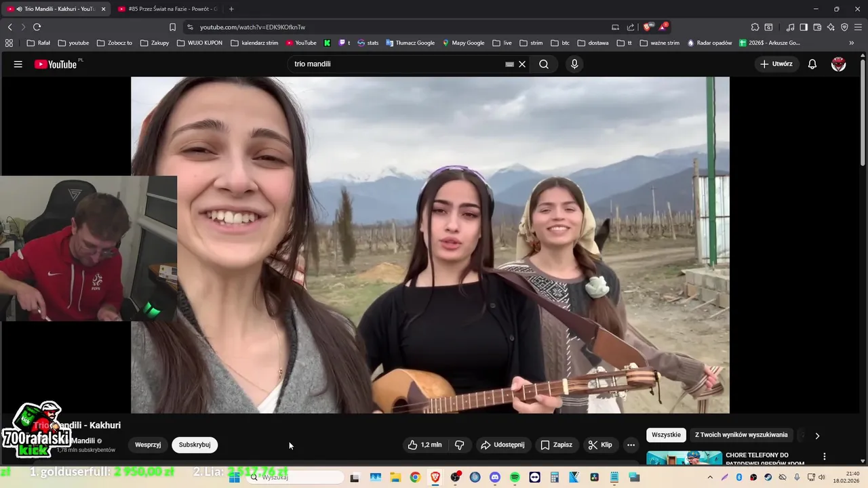Screen dimensions: 868x488
Task: Open Leo AI sparkle icon
Action: (x=831, y=27)
